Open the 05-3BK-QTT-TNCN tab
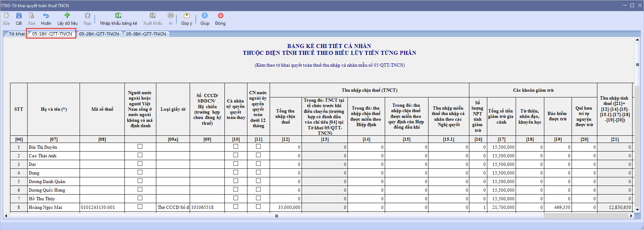Image resolution: width=644 pixels, height=230 pixels. click(146, 34)
